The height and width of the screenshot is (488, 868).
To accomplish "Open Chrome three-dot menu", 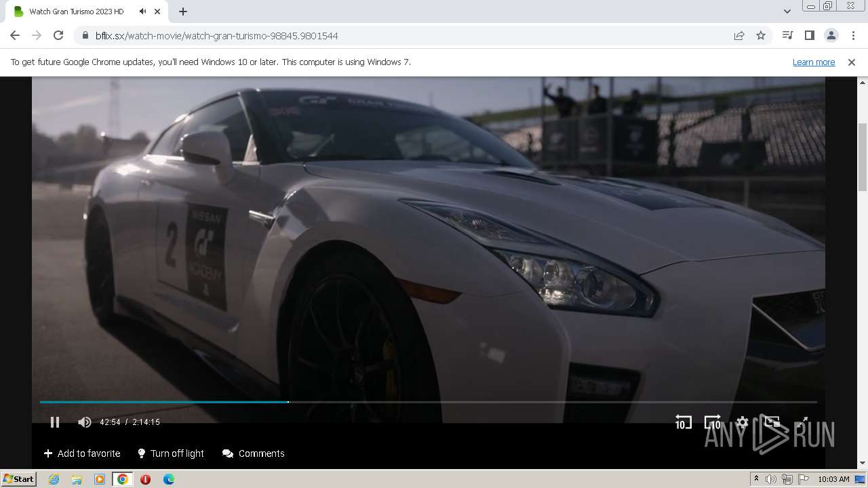I will point(853,35).
